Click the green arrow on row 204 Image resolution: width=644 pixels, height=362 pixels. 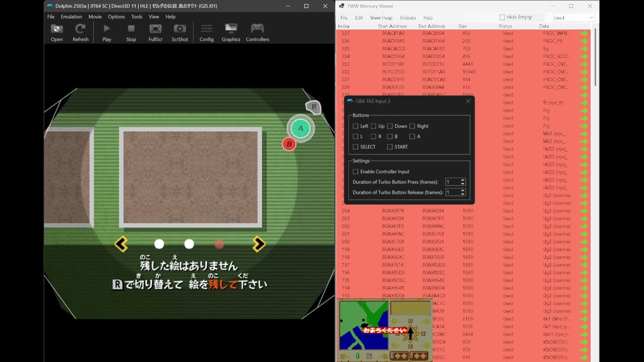click(x=584, y=211)
